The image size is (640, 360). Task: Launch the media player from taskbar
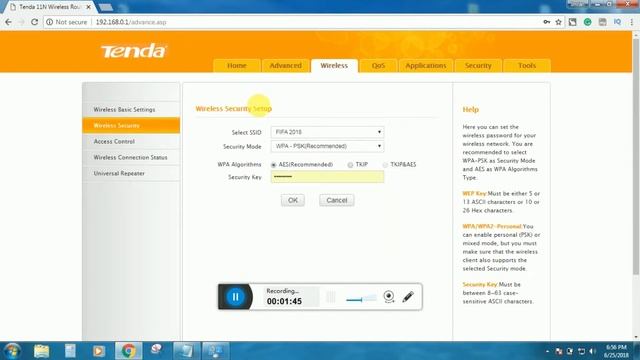coord(98,351)
